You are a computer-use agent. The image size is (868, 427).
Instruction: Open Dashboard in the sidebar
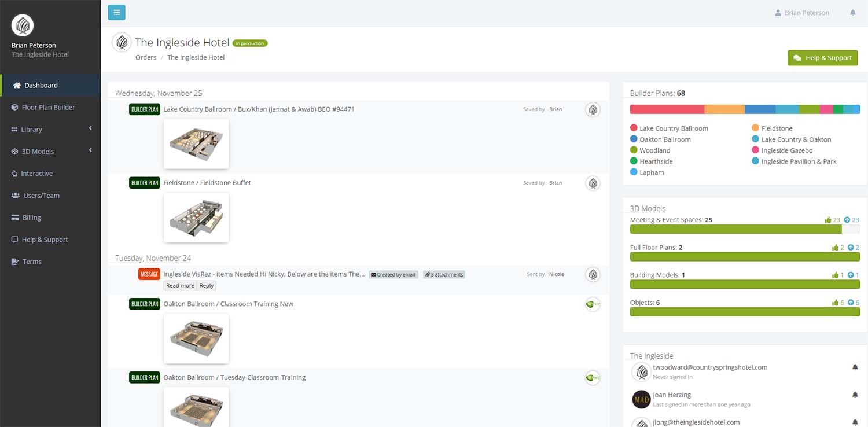coord(50,85)
